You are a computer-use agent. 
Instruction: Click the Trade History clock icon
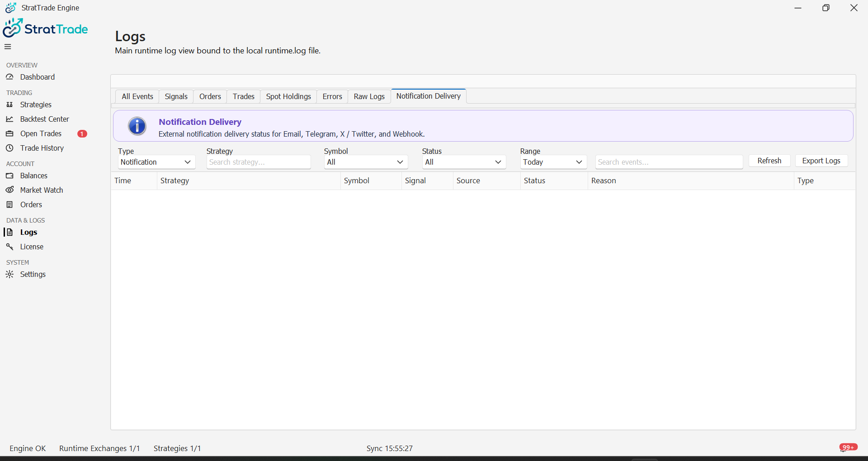pos(9,148)
